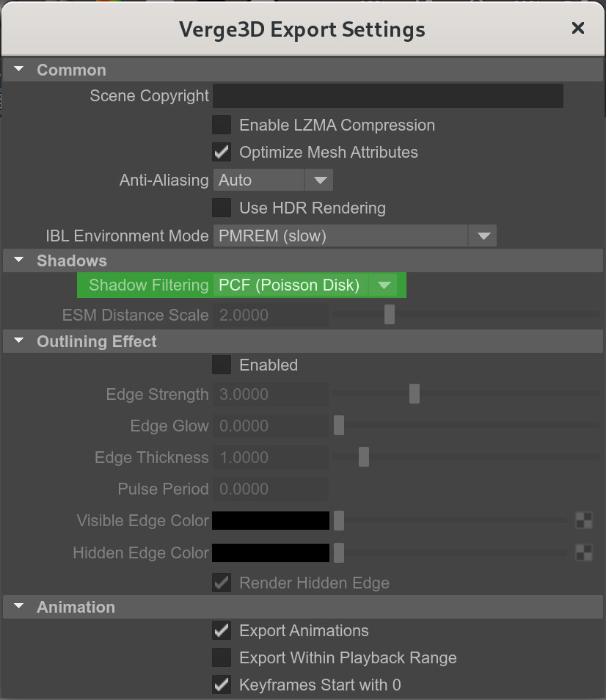The image size is (606, 700).
Task: Open Shadow Filtering PCF dropdown
Action: click(x=304, y=285)
